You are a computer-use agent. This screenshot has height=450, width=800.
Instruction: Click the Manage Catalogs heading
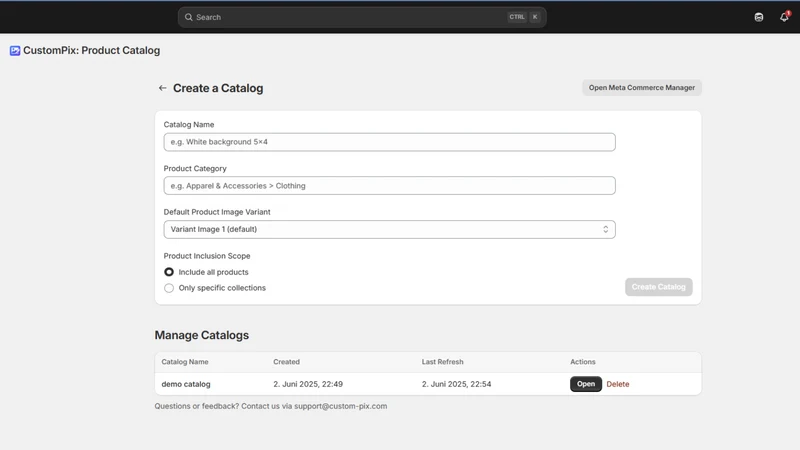(202, 335)
